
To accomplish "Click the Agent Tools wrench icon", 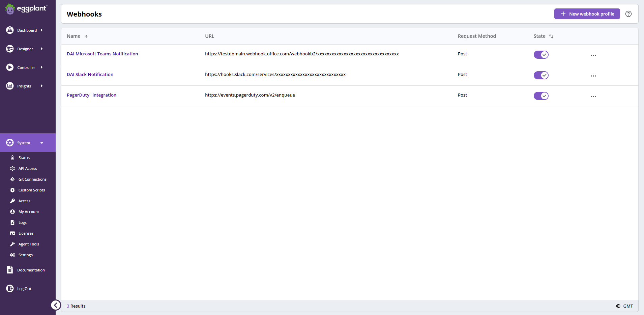I will pyautogui.click(x=12, y=244).
